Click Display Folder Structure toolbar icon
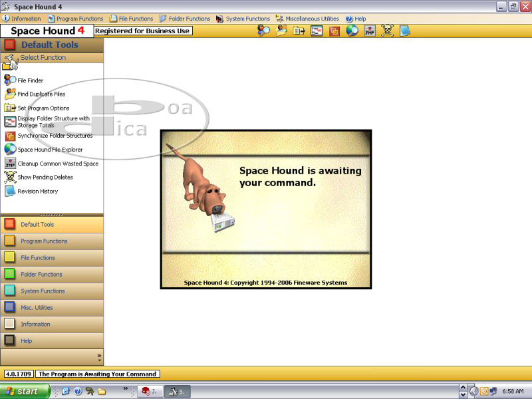The height and width of the screenshot is (399, 532). [x=317, y=31]
